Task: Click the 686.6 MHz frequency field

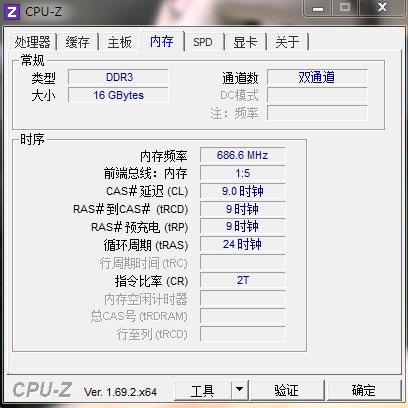Action: click(242, 155)
